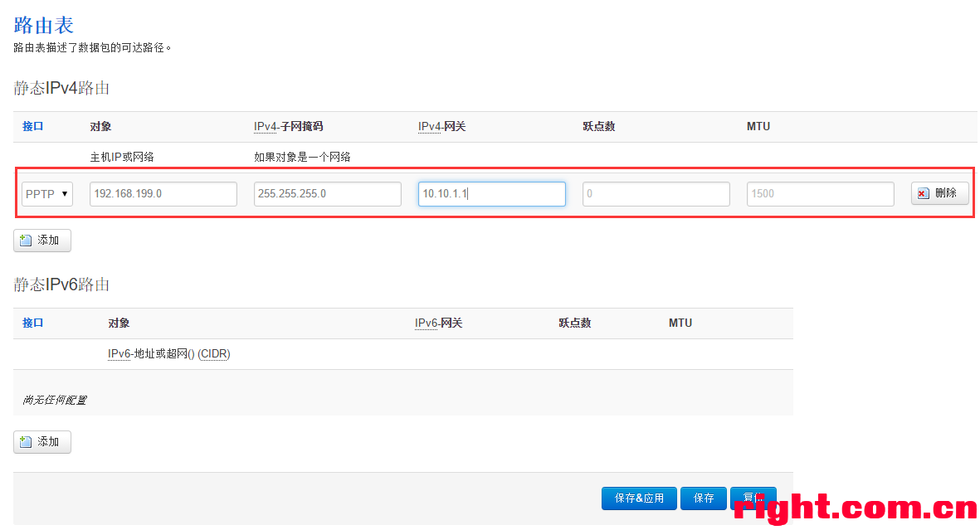The width and height of the screenshot is (980, 530).
Task: Click the MTU field with placeholder 1500
Action: [821, 194]
